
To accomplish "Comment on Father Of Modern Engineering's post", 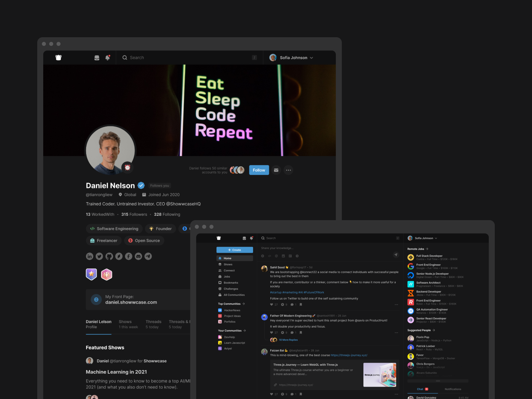I will [x=292, y=332].
